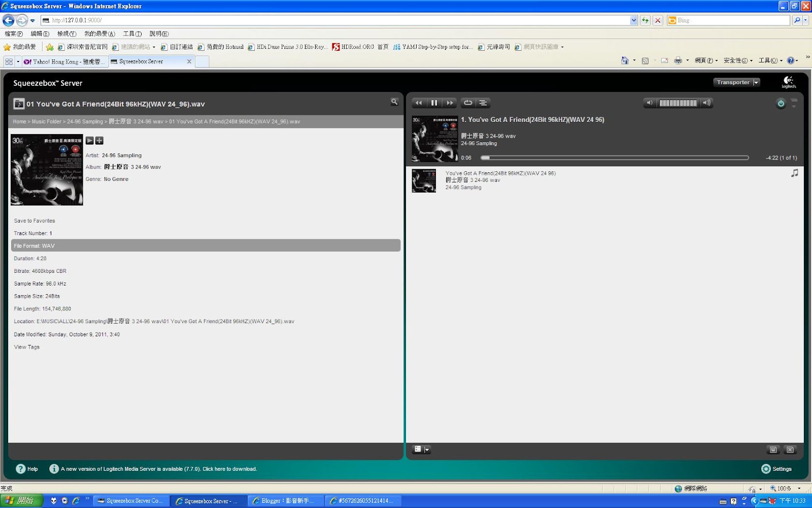Viewport: 812px width, 508px height.
Task: Toggle shuffle mode in the player
Action: [x=483, y=103]
